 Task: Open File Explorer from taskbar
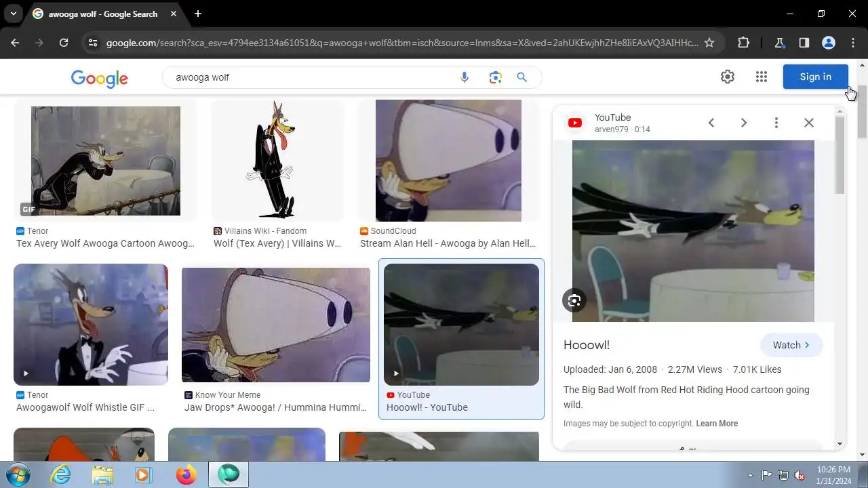(x=102, y=474)
